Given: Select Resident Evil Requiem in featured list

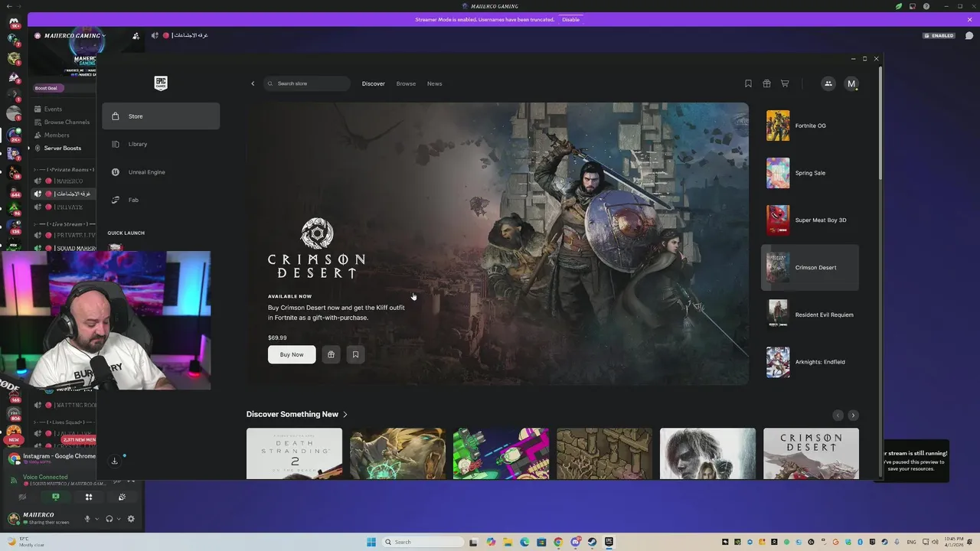Looking at the screenshot, I should tap(810, 315).
